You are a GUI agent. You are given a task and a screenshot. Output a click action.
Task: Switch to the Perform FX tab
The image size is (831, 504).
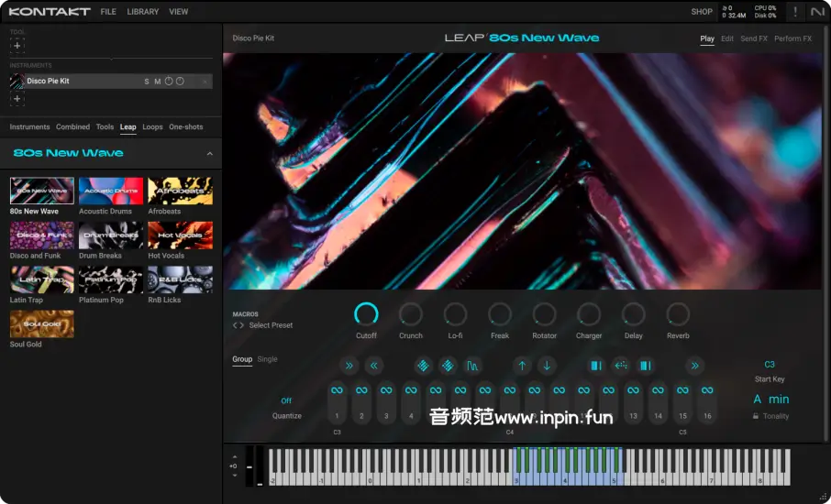point(792,38)
